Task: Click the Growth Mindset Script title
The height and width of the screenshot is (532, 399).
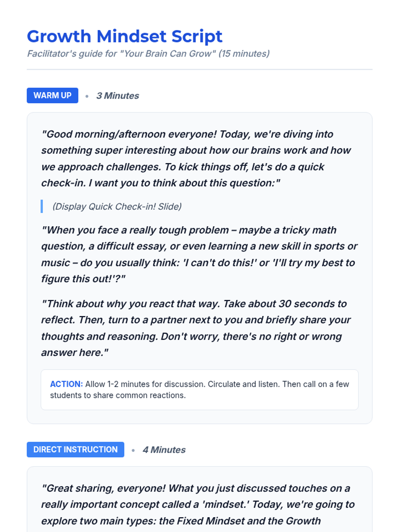Action: 124,36
